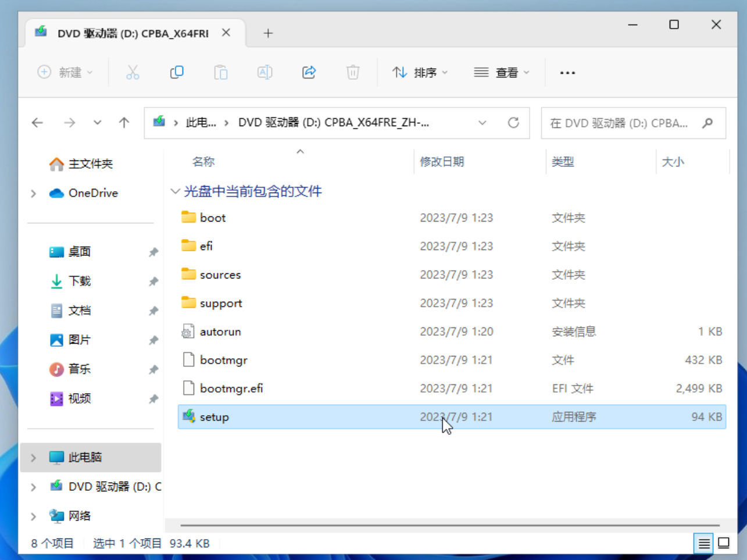Select the bootmgr.efi file icon
Viewport: 747px width, 560px height.
pos(188,388)
